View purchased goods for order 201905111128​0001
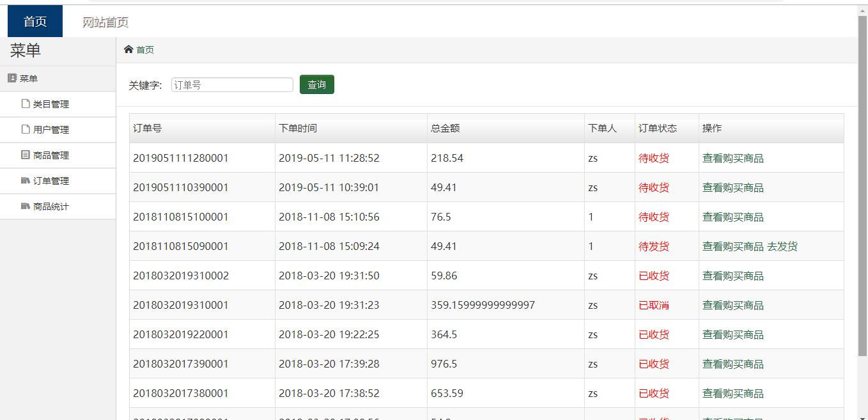The image size is (868, 420). tap(732, 158)
